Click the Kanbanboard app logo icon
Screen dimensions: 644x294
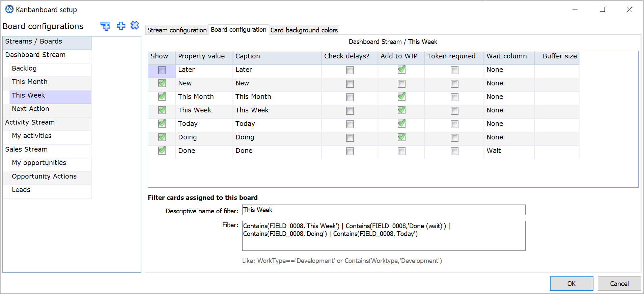(9, 9)
